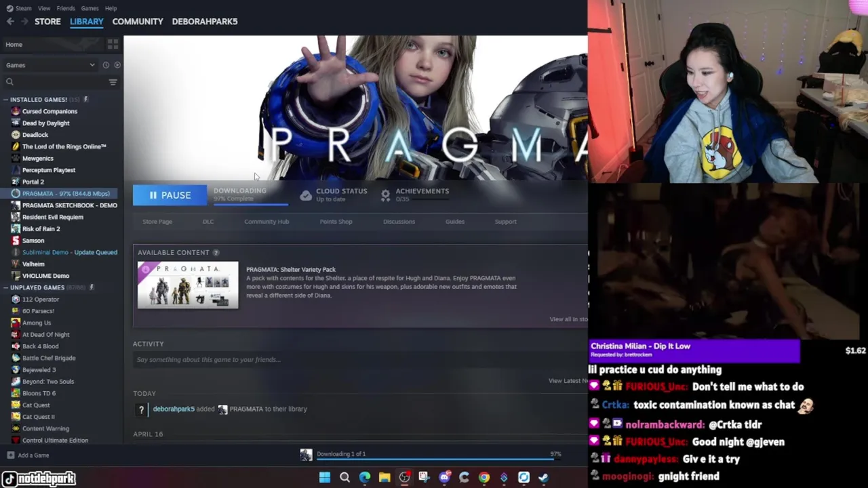Open the Points Shop link

[336, 222]
